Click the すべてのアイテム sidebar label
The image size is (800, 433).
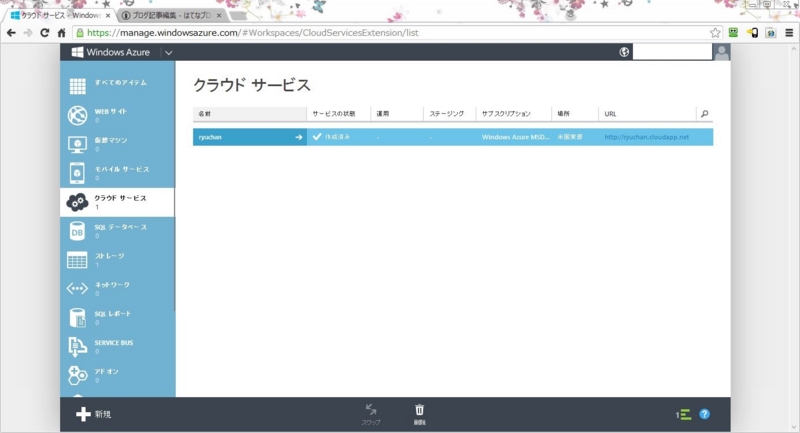tap(120, 83)
